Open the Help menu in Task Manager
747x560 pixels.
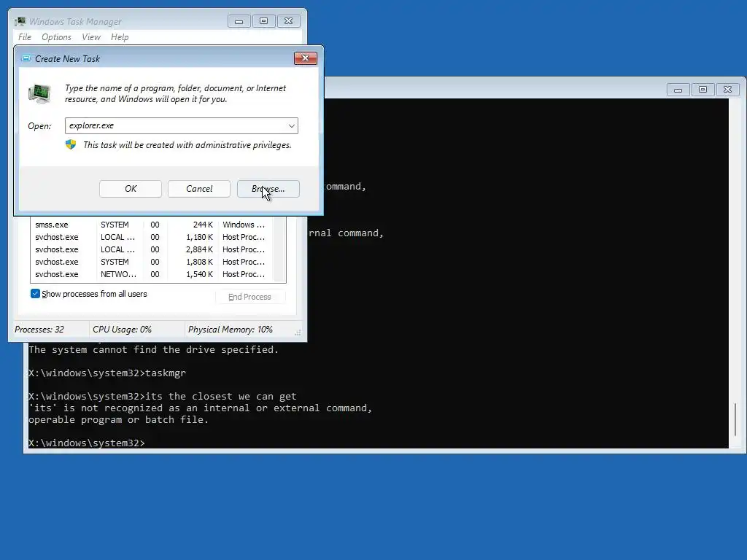pos(120,37)
